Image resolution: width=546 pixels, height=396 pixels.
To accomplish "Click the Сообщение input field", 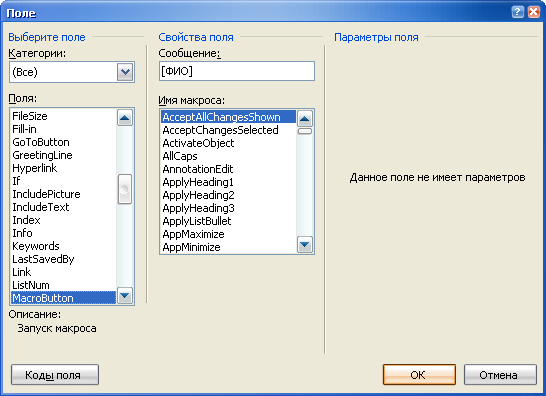I will pyautogui.click(x=237, y=71).
